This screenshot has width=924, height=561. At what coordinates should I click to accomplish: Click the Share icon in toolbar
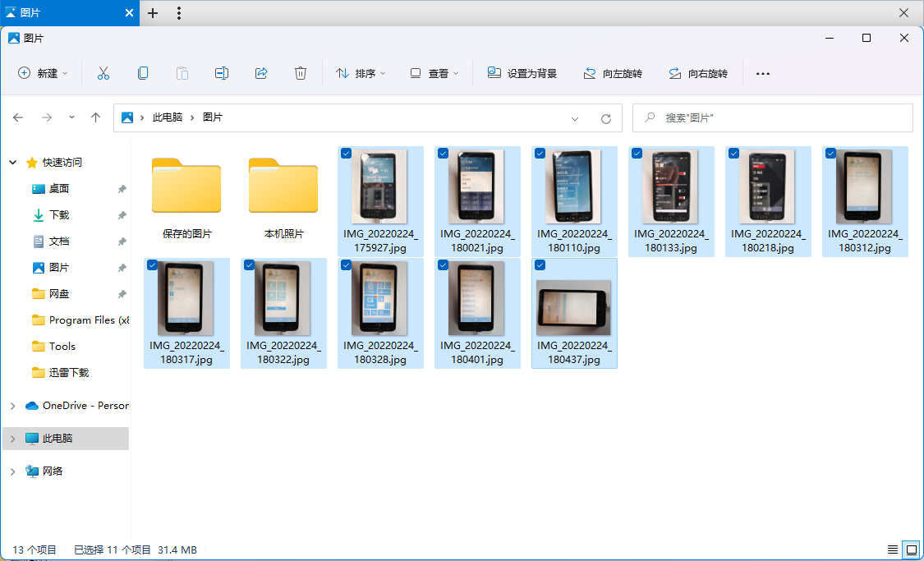point(261,73)
